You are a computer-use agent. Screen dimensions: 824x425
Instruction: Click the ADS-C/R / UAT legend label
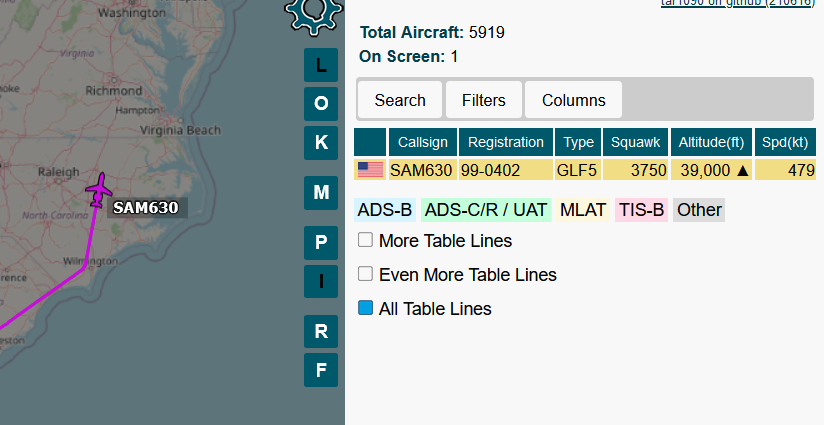click(x=486, y=210)
